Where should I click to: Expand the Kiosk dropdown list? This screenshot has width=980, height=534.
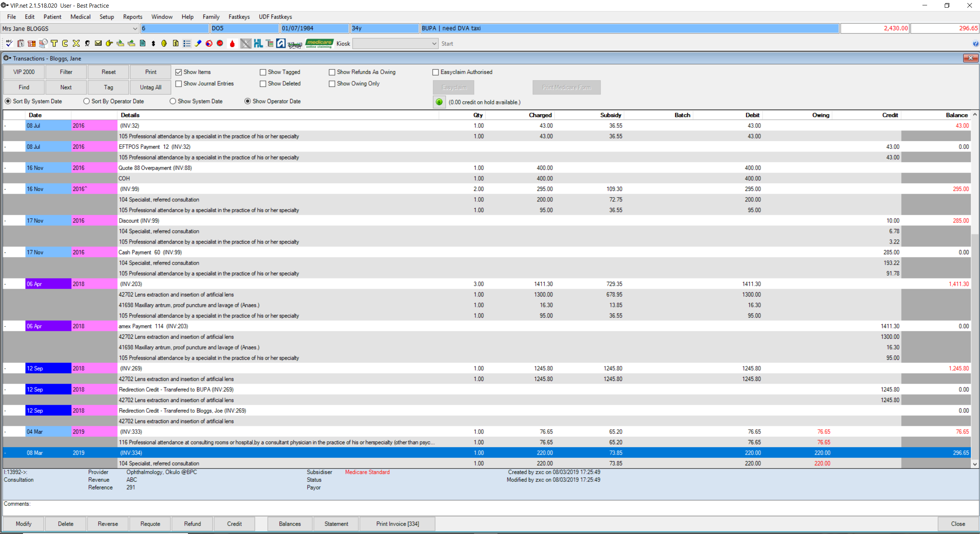(434, 44)
